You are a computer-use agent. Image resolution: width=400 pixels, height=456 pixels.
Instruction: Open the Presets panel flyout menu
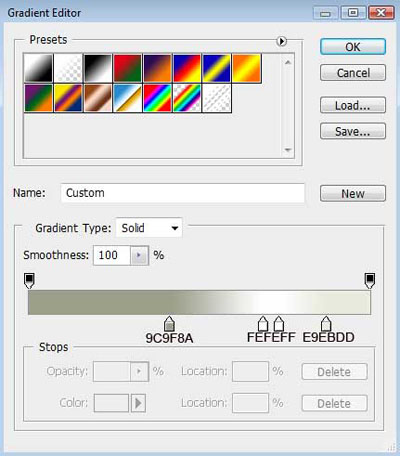282,41
